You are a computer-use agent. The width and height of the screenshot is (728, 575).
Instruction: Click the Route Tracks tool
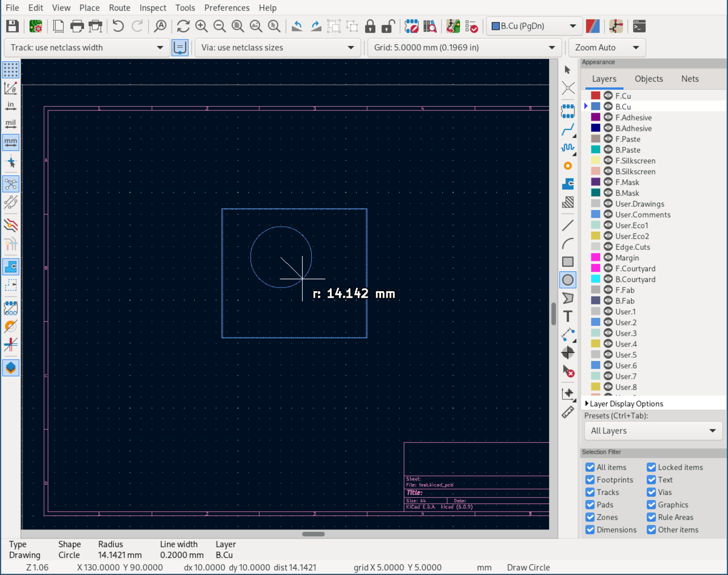coord(568,130)
